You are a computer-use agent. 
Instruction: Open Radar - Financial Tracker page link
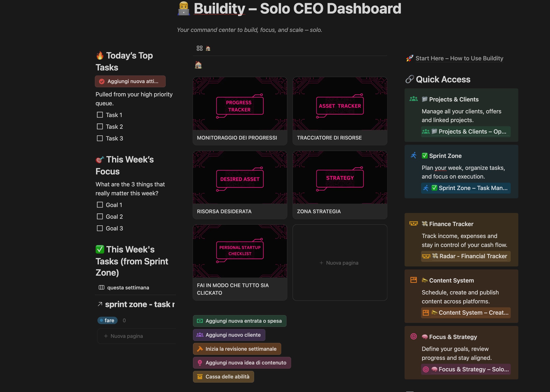466,256
